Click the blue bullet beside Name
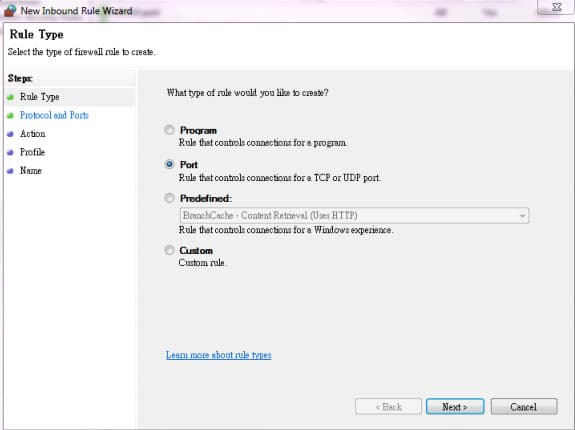Image resolution: width=575 pixels, height=430 pixels. [10, 171]
